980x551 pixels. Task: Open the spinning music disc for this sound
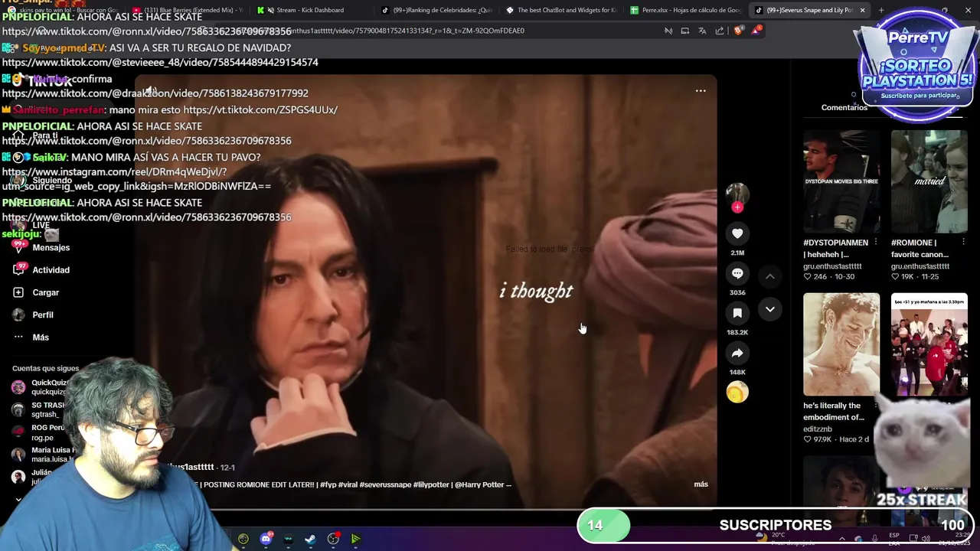click(737, 393)
